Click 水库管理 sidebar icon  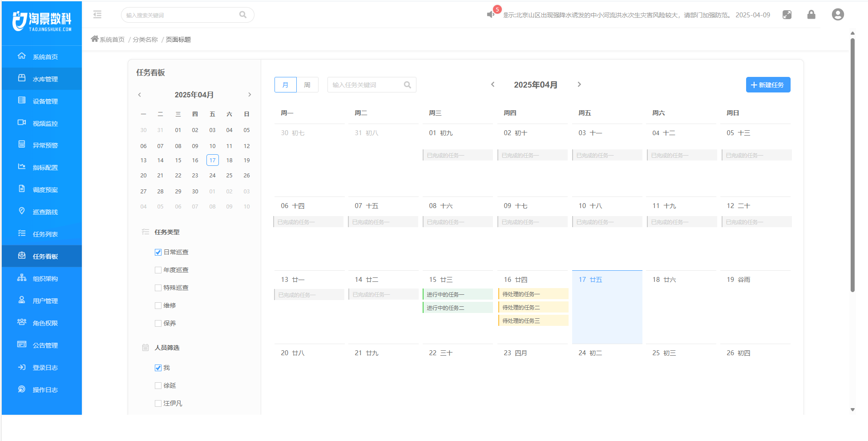(x=21, y=78)
